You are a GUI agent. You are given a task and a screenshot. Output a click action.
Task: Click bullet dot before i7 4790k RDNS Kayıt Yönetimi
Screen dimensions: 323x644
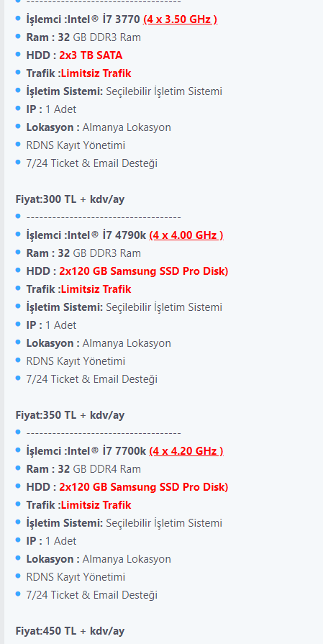click(18, 360)
